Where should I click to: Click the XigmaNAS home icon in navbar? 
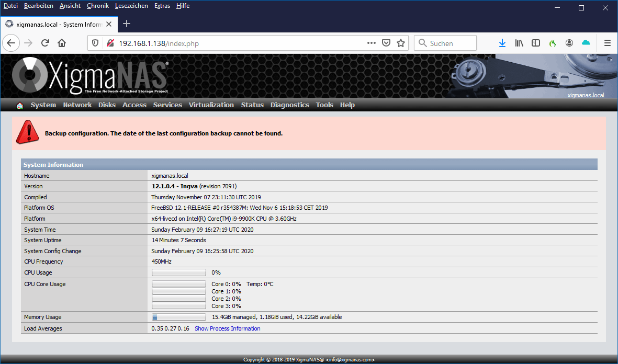[x=20, y=105]
